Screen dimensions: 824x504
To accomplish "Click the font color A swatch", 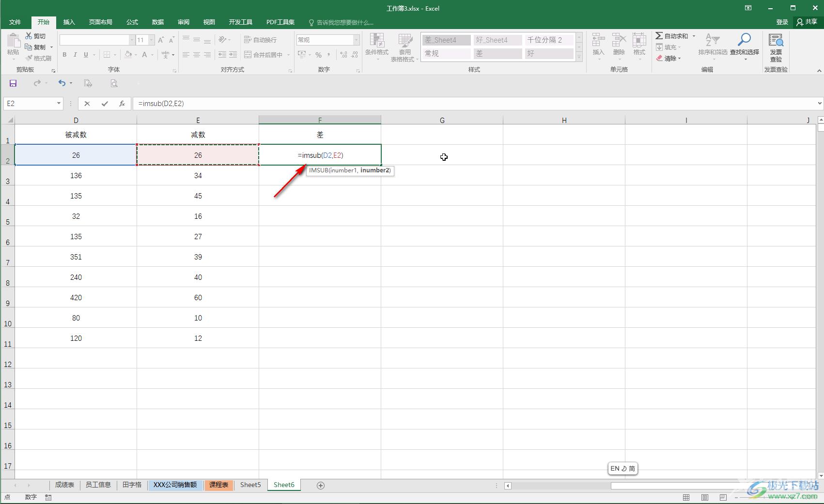I will 144,55.
